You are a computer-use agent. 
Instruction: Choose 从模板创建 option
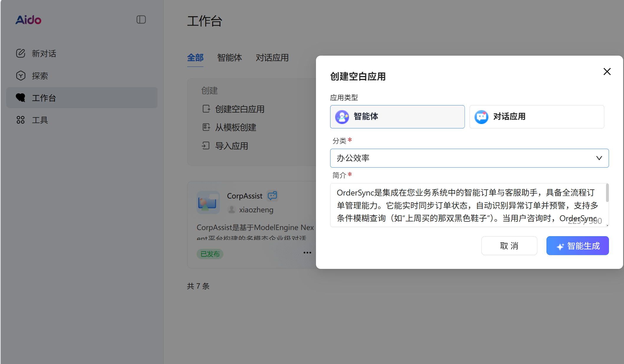[236, 128]
